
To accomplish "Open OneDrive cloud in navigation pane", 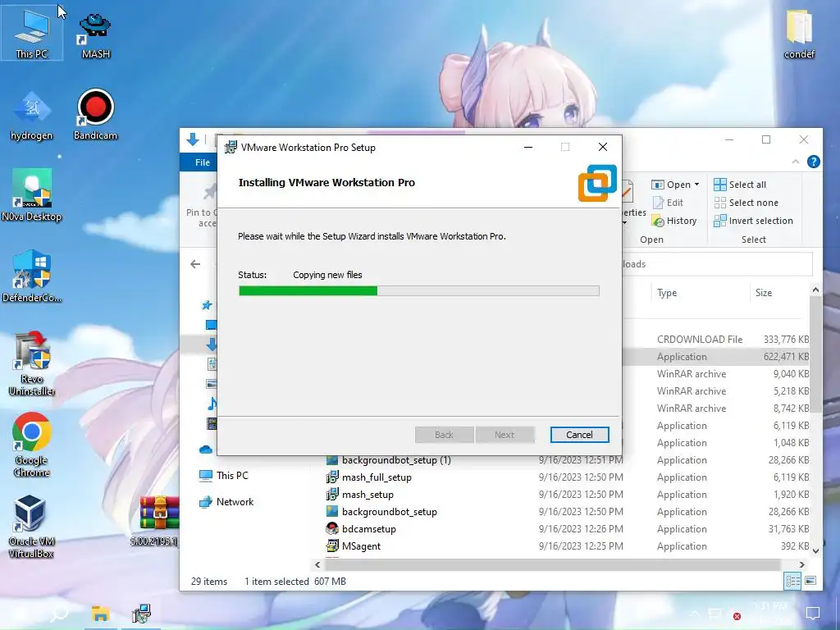I will tap(206, 450).
